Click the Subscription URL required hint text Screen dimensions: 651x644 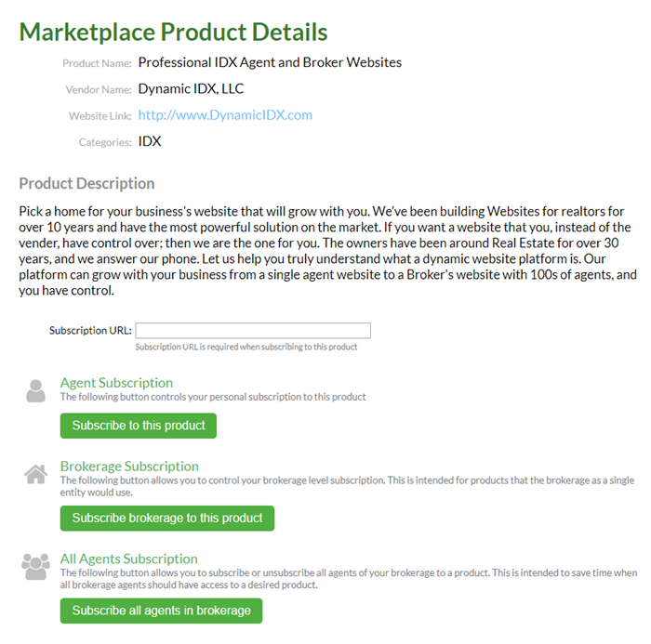point(246,348)
